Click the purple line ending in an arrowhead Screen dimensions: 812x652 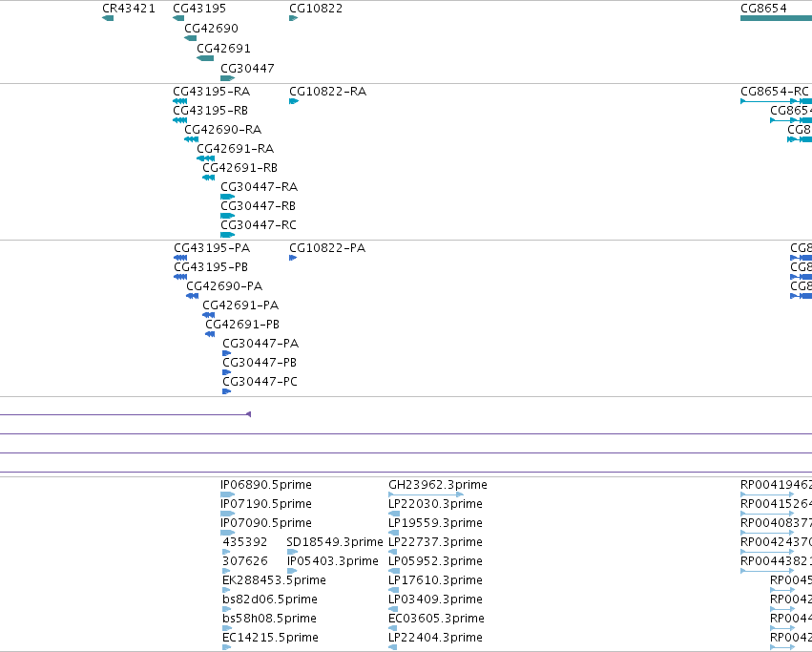pos(125,414)
